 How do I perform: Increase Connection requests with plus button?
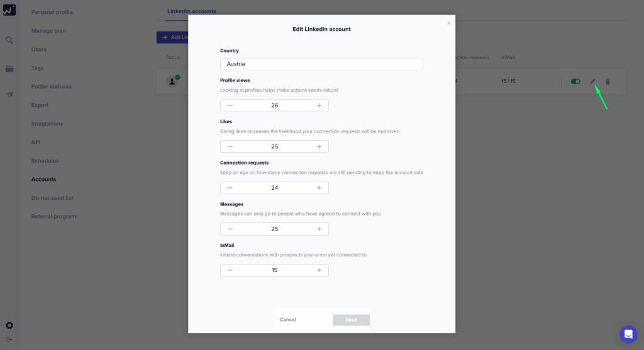point(319,188)
